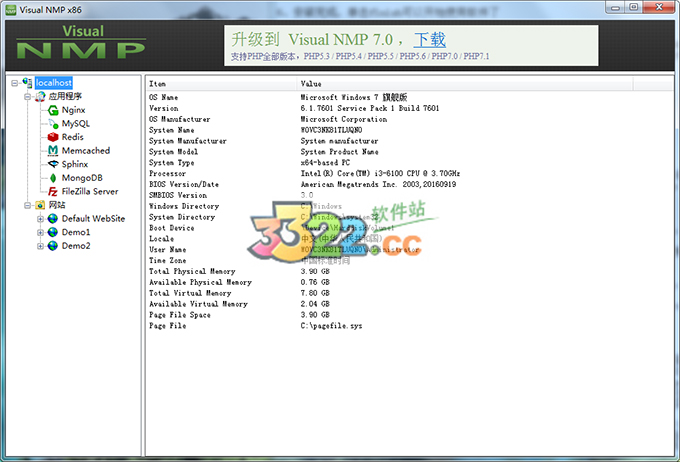
Task: Select Sphinx in the tree
Action: [75, 164]
